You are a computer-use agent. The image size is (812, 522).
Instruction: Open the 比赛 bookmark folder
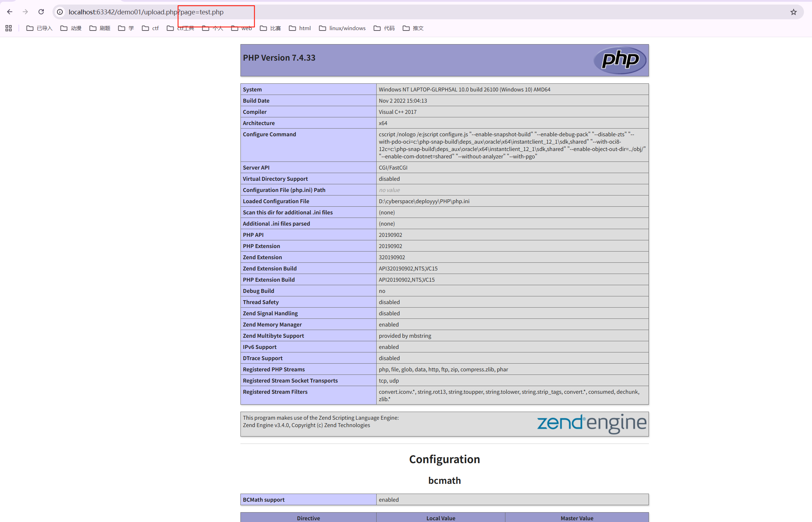tap(271, 28)
